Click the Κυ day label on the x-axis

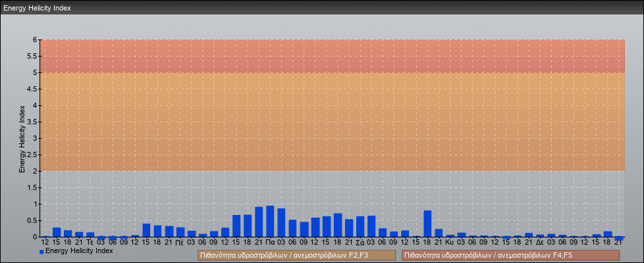[450, 243]
